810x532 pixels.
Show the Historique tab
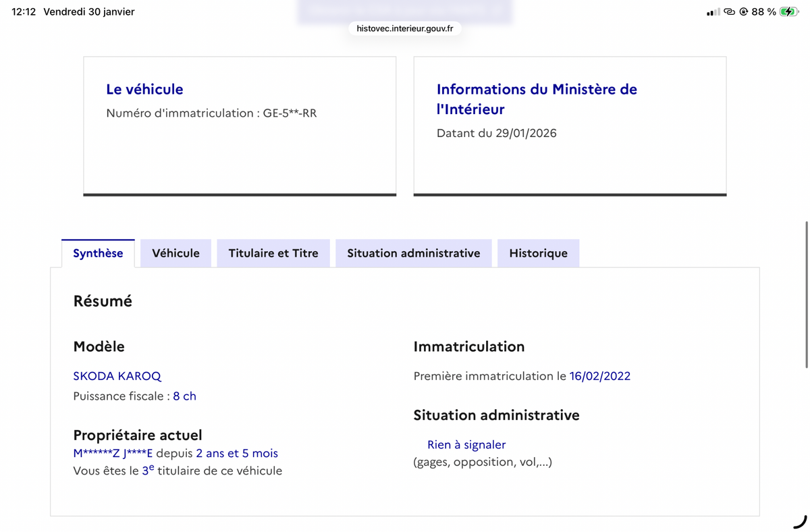click(x=538, y=253)
